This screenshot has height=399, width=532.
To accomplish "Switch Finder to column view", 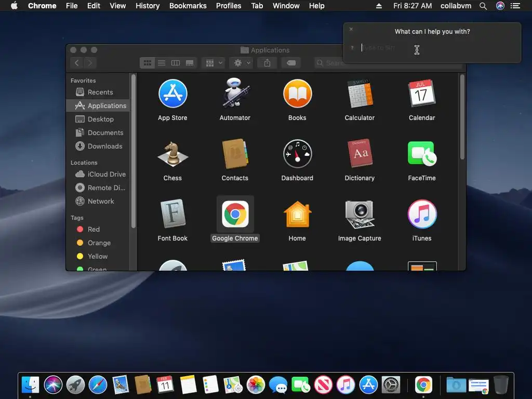I will [176, 63].
